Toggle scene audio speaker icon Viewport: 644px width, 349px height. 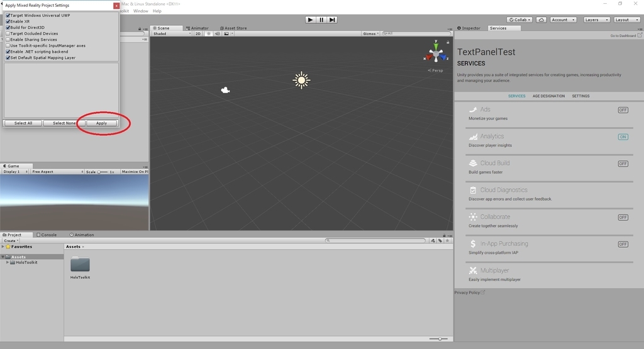pos(217,34)
